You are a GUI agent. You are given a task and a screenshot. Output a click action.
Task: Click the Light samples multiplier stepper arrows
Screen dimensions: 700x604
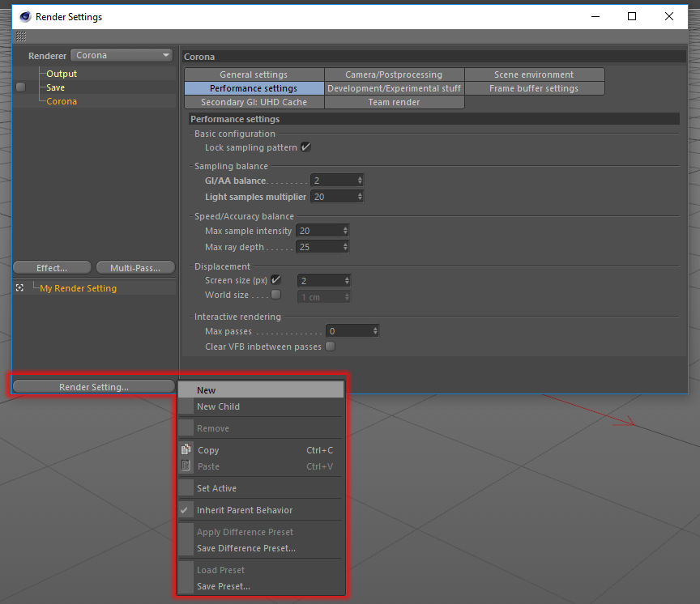[x=360, y=196]
